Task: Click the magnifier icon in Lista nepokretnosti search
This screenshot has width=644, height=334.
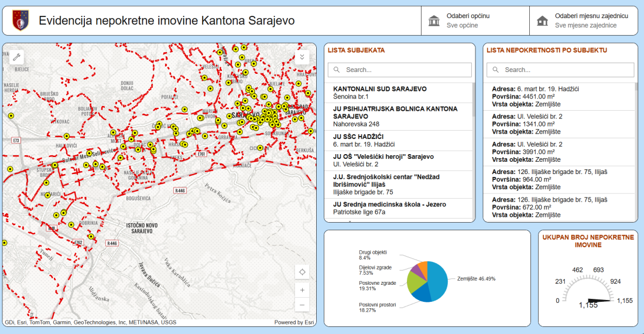Action: pos(496,70)
